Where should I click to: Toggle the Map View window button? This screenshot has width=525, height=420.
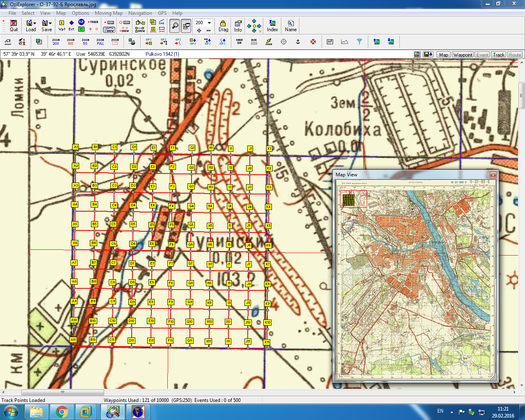(x=186, y=25)
